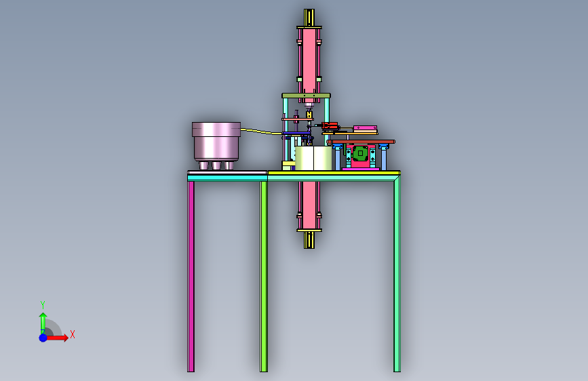Select the magenta table leg
The height and width of the screenshot is (381, 588).
(191, 277)
